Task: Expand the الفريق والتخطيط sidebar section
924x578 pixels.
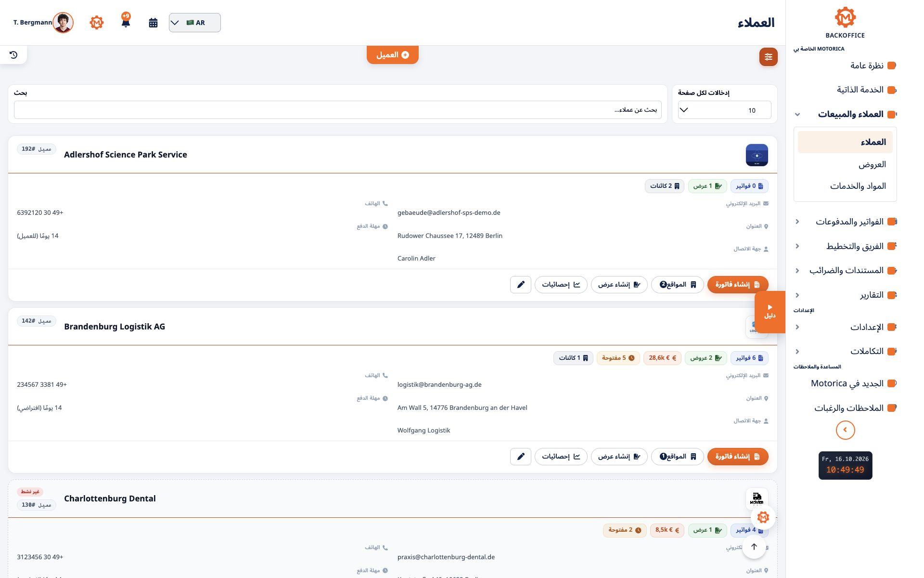Action: click(x=845, y=246)
